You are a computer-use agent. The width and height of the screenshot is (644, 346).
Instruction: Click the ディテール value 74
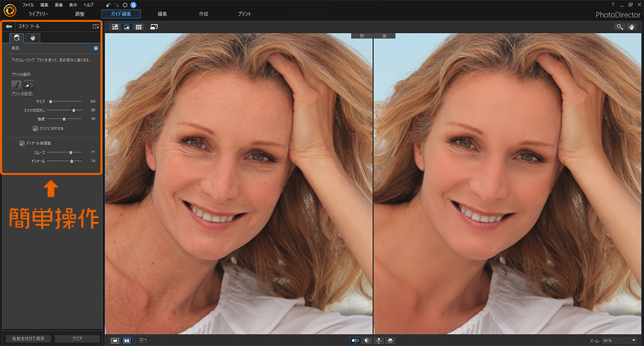[x=93, y=161]
